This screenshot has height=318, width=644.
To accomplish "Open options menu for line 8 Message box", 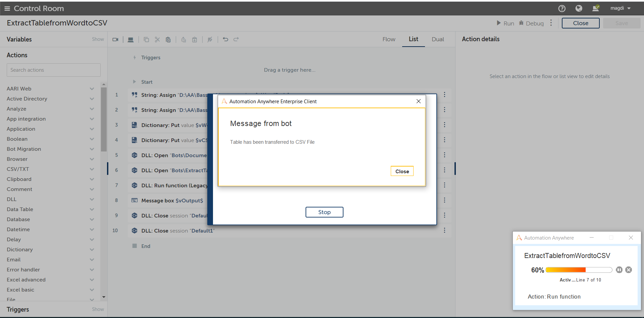I will 444,200.
